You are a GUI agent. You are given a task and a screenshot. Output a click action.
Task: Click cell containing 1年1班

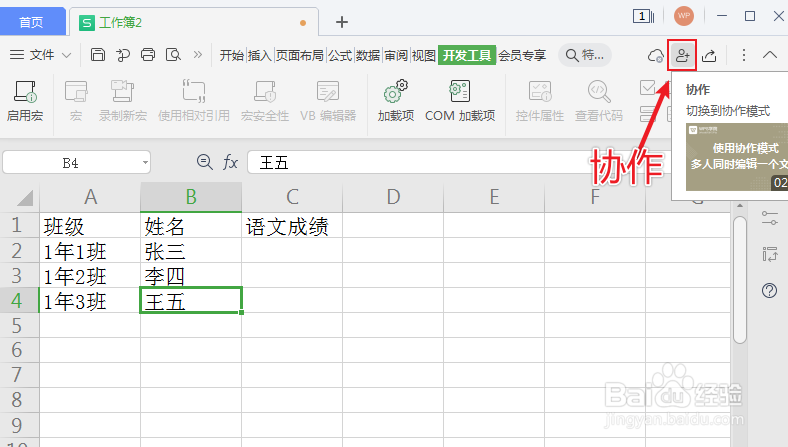[90, 250]
